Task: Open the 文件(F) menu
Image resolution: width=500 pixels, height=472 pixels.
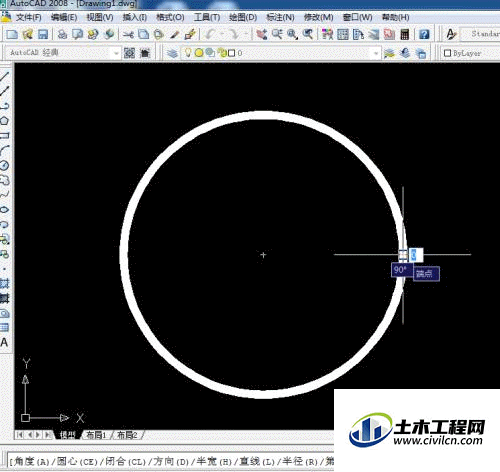Action: coord(29,17)
